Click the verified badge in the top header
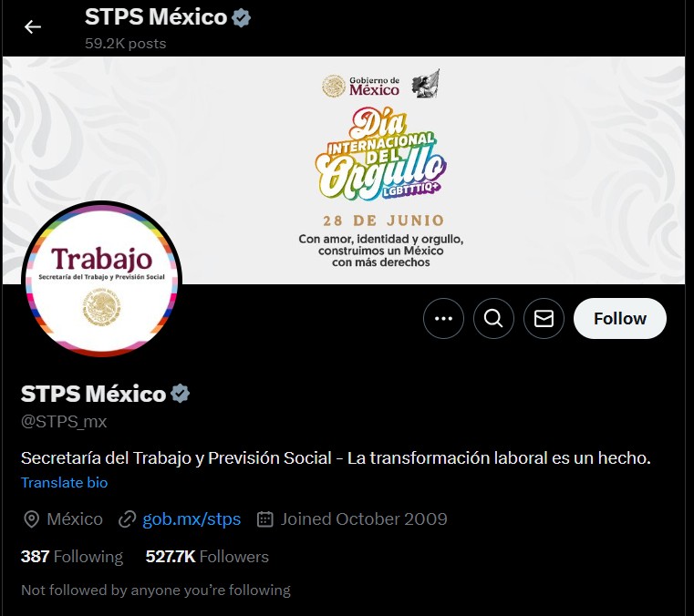 (x=242, y=17)
